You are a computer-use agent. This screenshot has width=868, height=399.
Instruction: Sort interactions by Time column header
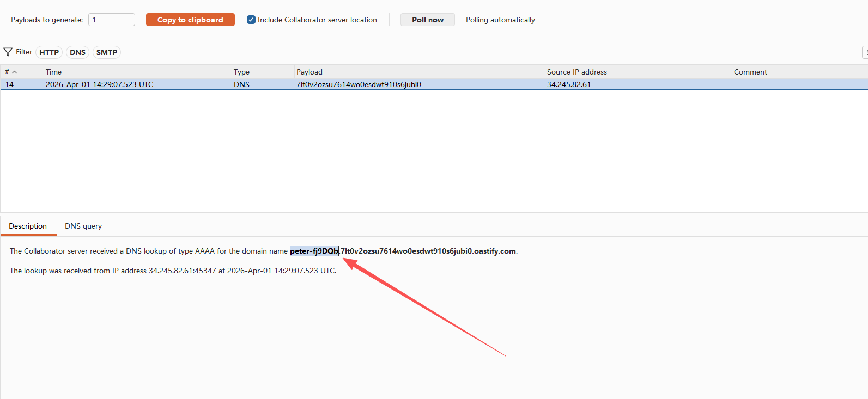pos(53,72)
